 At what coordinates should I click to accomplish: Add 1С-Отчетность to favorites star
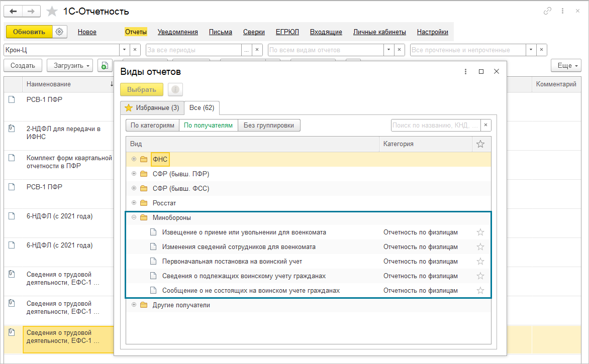point(52,11)
